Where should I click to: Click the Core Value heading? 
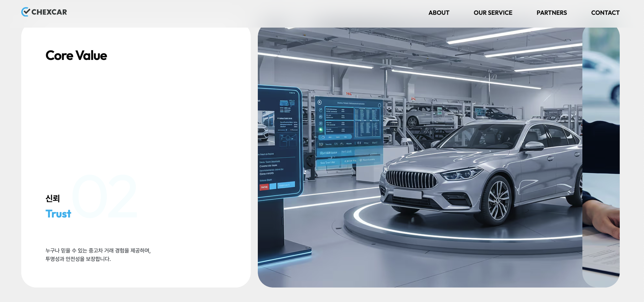coord(76,56)
